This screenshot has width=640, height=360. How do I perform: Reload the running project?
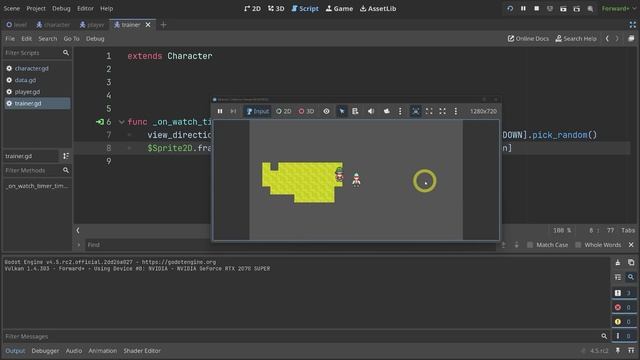(510, 9)
